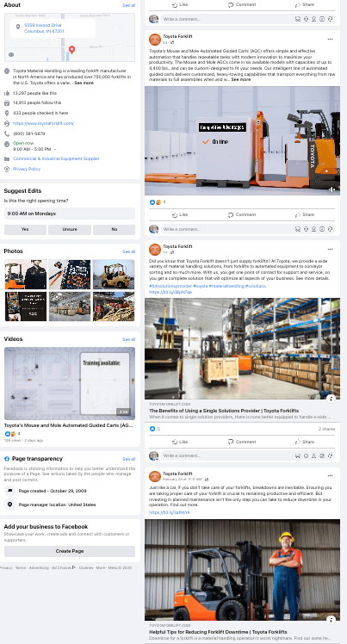Click the Cookies link in the footer

tap(86, 567)
